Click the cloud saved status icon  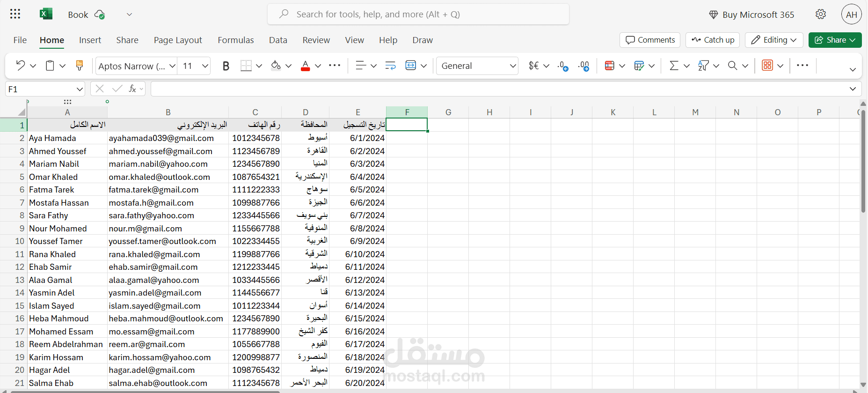pyautogui.click(x=99, y=15)
